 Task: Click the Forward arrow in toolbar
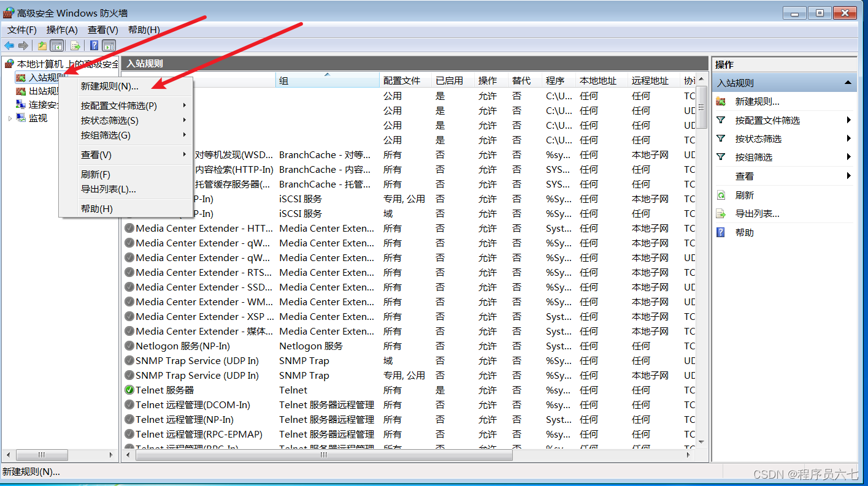[23, 45]
